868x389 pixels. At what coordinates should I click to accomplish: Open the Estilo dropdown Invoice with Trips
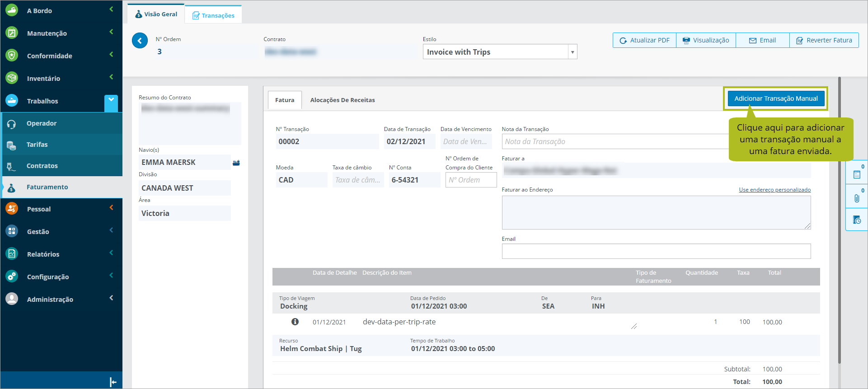tap(500, 52)
